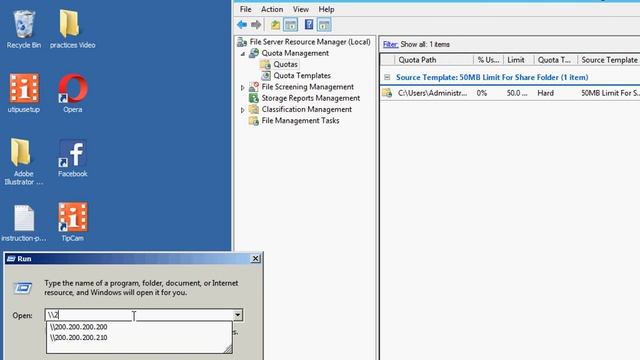This screenshot has height=360, width=640.
Task: Click the autocomplete list resize grip
Action: click(228, 349)
